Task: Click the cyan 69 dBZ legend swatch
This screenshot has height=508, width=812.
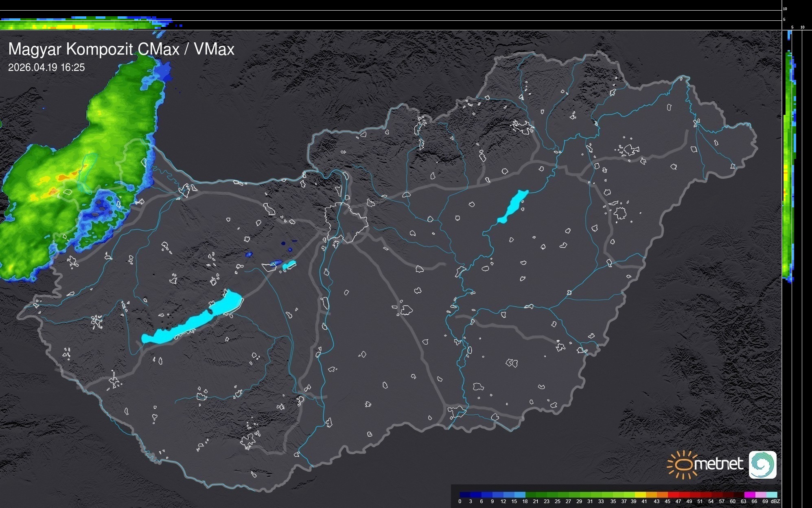Action: coord(771,495)
